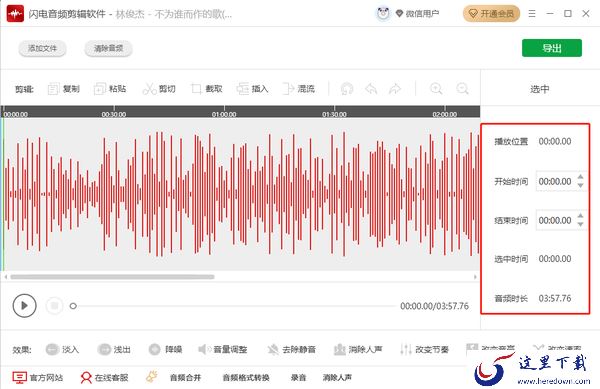The width and height of the screenshot is (600, 389).
Task: Click the 插入 insert tool
Action: tap(253, 89)
